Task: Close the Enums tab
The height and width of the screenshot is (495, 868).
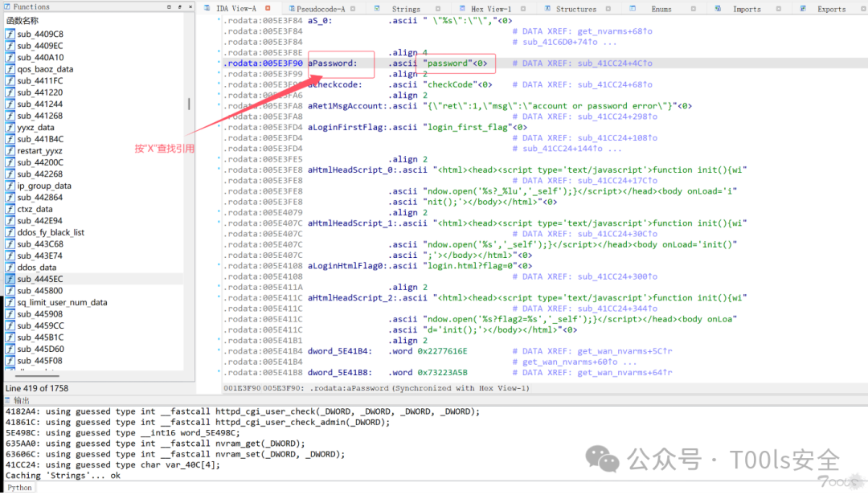Action: point(693,9)
